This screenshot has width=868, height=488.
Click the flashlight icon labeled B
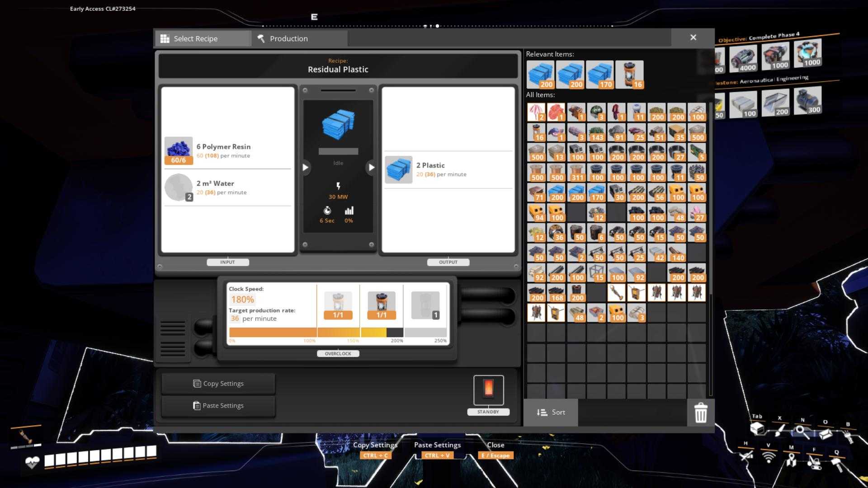pyautogui.click(x=848, y=436)
